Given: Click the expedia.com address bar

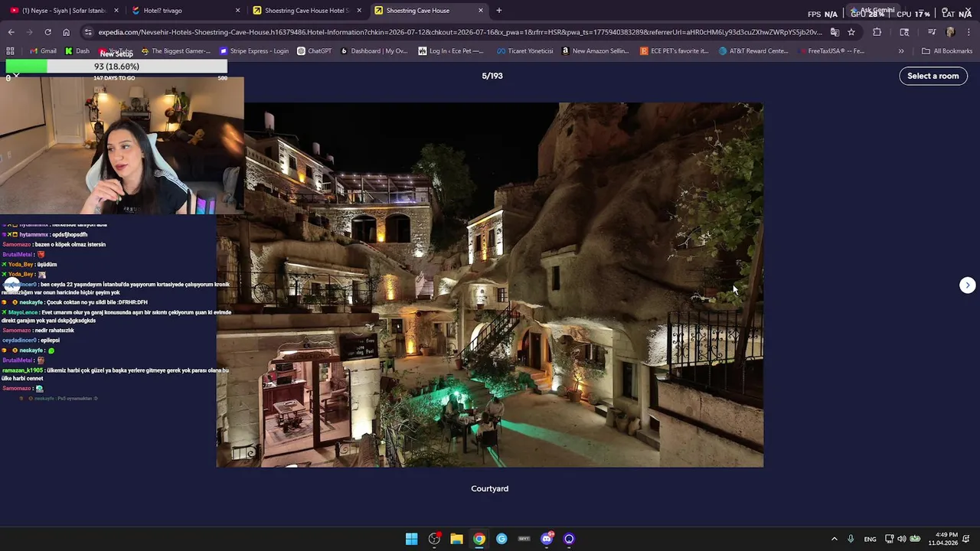Looking at the screenshot, I should 459,32.
